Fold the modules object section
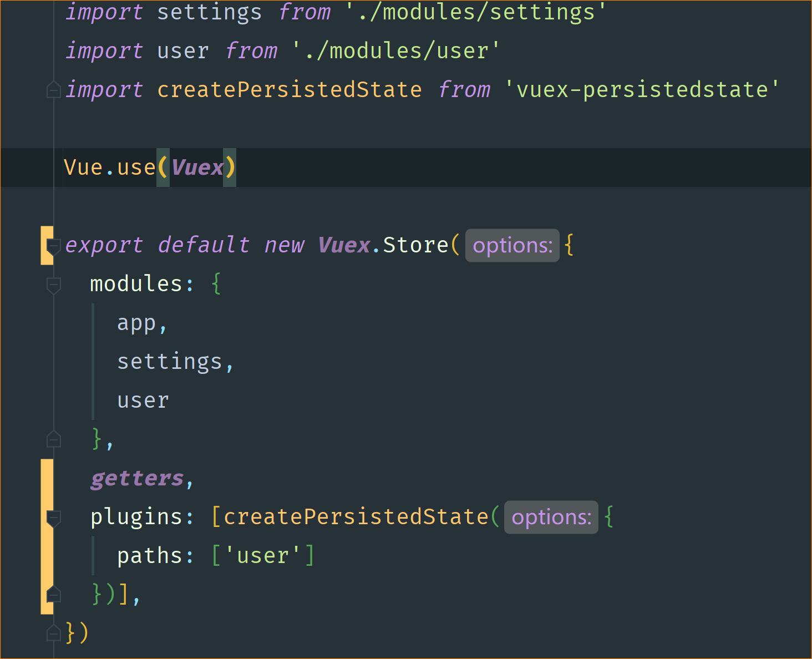This screenshot has width=812, height=659. pos(53,286)
